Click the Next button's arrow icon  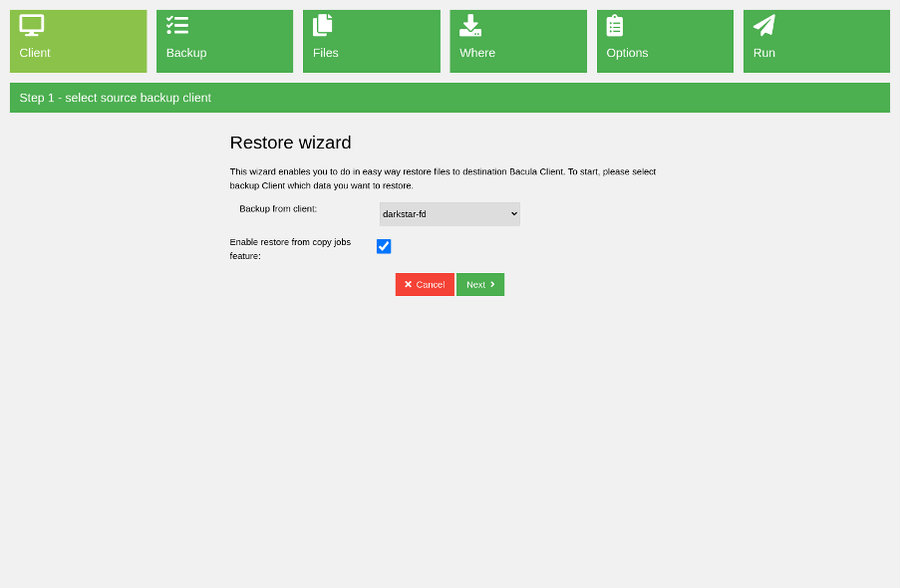492,284
